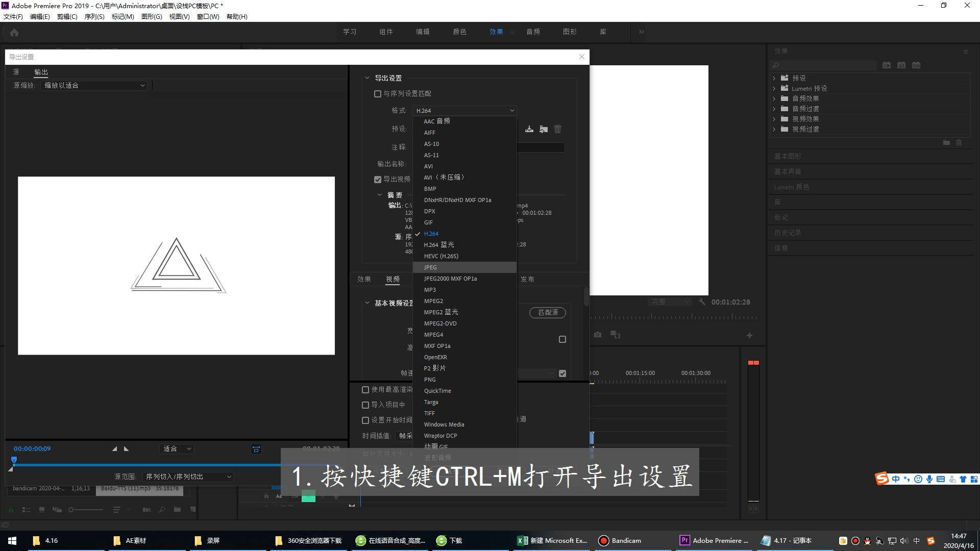Viewport: 980px width, 551px height.
Task: Enable Set Start Timecode checkbox
Action: point(365,420)
